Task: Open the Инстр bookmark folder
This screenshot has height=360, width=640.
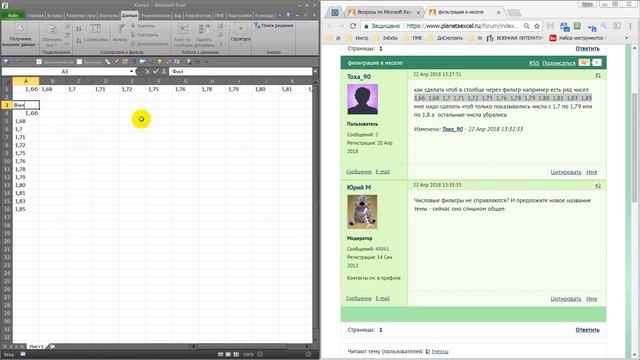Action: point(357,38)
